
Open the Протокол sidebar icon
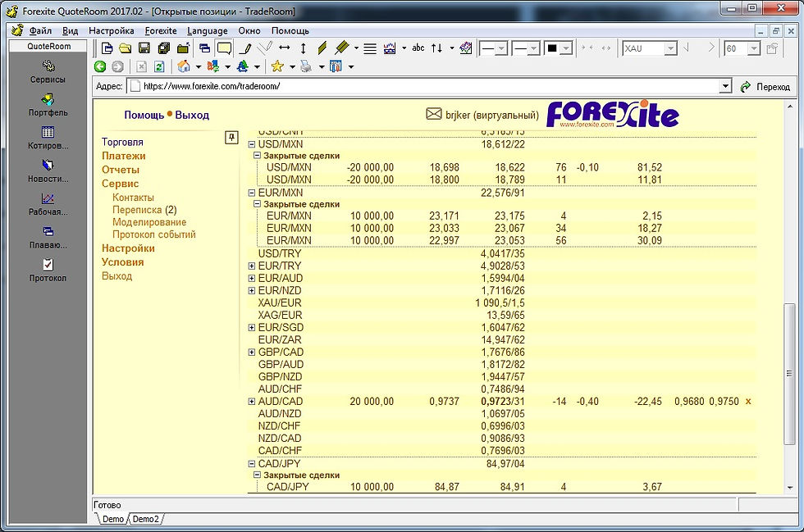[48, 271]
